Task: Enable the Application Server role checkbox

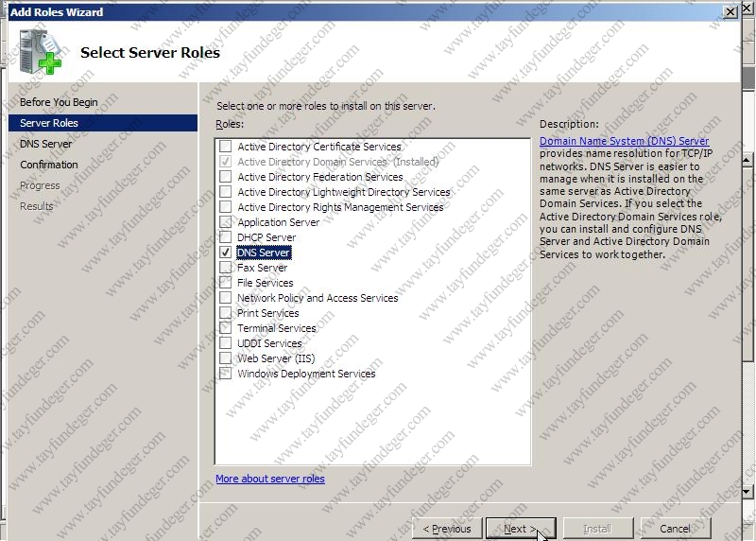Action: point(225,222)
